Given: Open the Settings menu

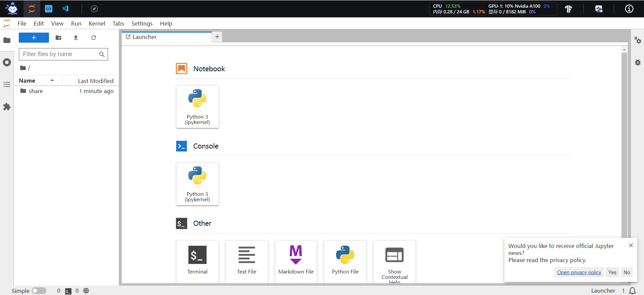Looking at the screenshot, I should (x=142, y=24).
